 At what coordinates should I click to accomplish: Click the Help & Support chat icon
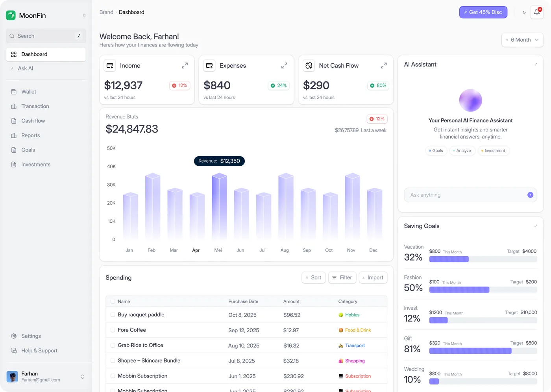[14, 351]
